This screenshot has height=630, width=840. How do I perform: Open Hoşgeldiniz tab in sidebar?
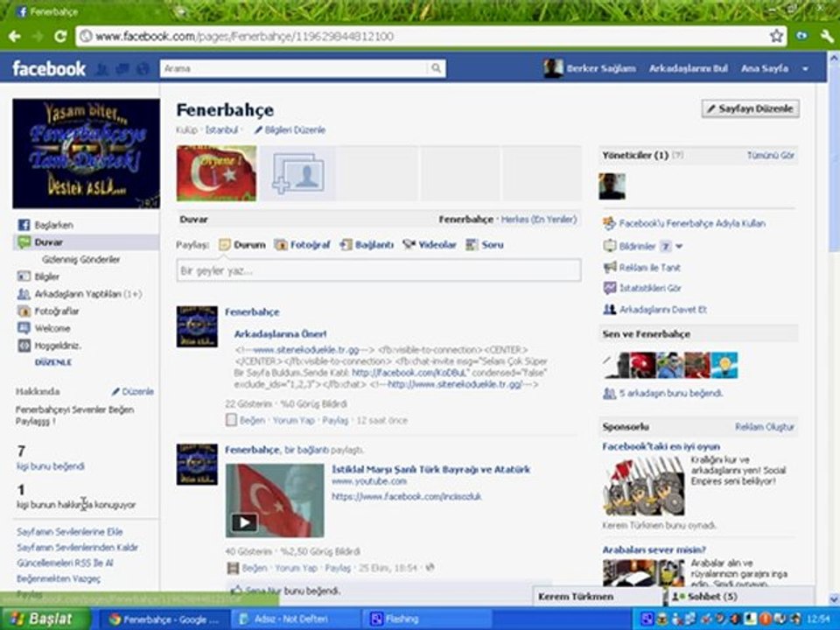pos(58,346)
